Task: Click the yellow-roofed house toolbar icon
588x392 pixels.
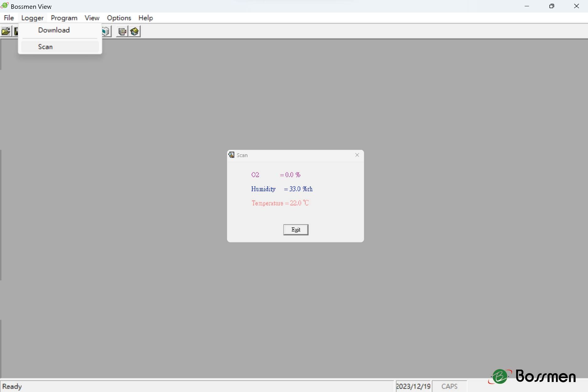Action: (135, 31)
